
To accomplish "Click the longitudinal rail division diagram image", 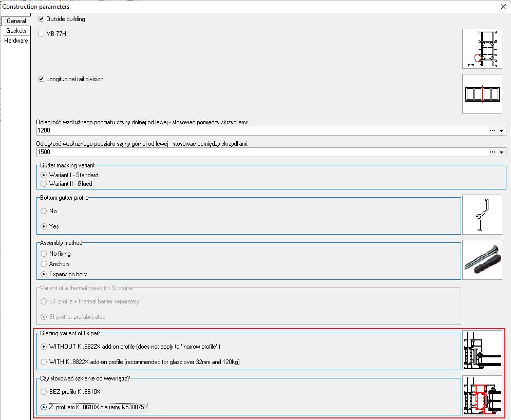I will click(482, 94).
